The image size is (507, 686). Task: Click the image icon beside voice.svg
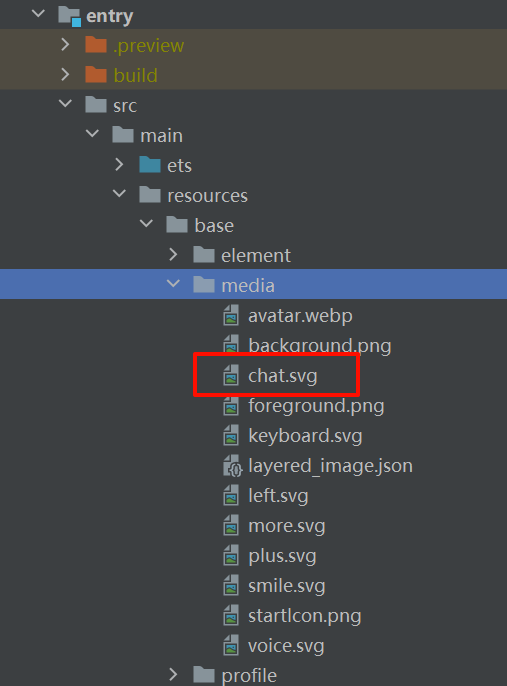231,645
